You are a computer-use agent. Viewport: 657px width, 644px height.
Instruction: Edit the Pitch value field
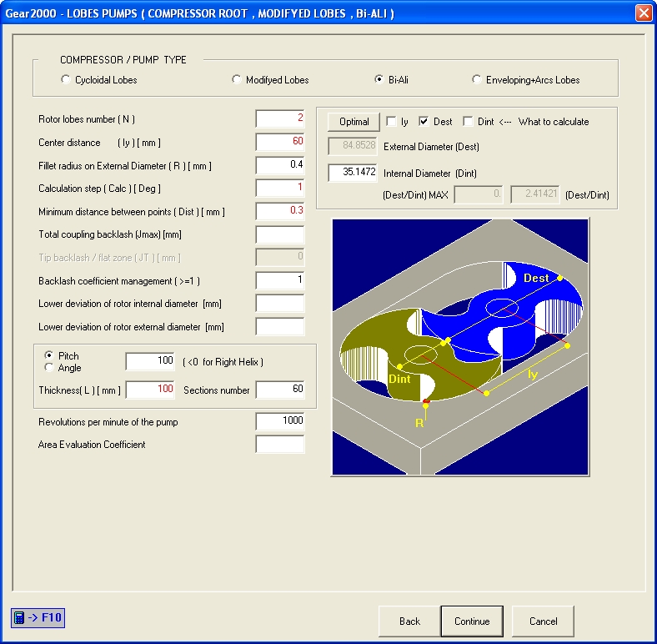(150, 361)
